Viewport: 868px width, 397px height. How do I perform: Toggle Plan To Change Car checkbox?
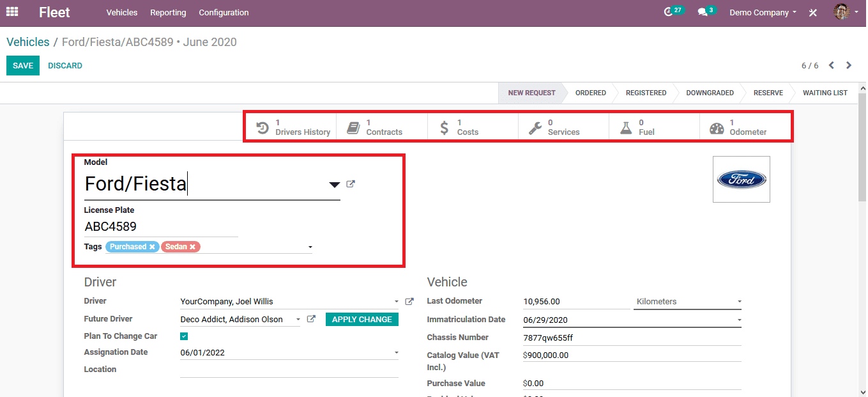(184, 336)
